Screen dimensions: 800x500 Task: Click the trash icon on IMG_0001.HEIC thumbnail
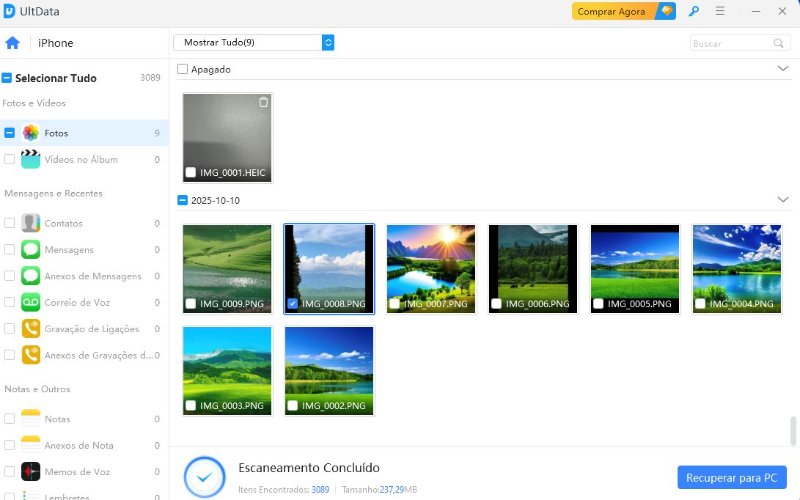263,102
